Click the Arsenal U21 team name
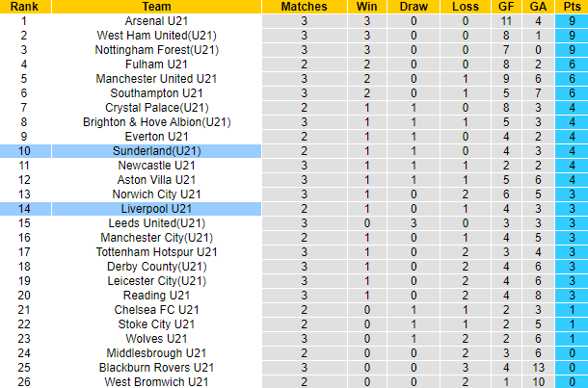This screenshot has height=388, width=588. click(157, 20)
